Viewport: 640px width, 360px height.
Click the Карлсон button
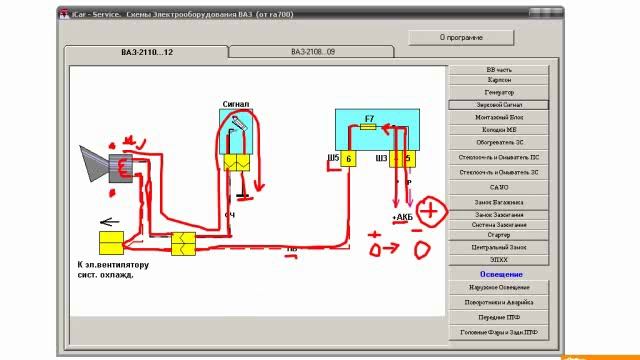499,80
